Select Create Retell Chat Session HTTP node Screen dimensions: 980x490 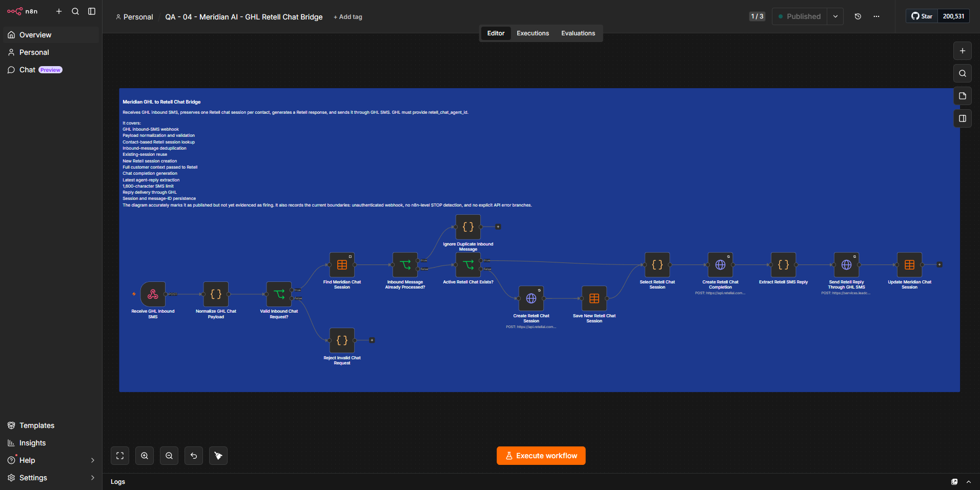tap(531, 298)
